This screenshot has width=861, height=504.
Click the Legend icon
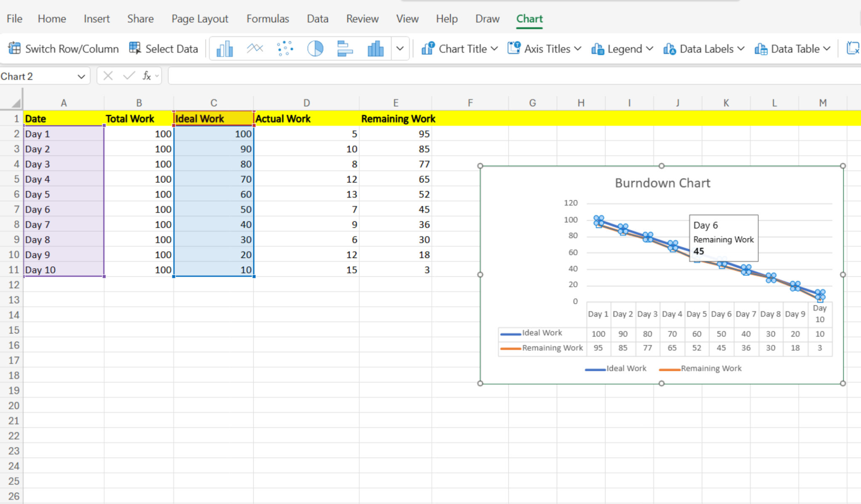click(x=598, y=49)
